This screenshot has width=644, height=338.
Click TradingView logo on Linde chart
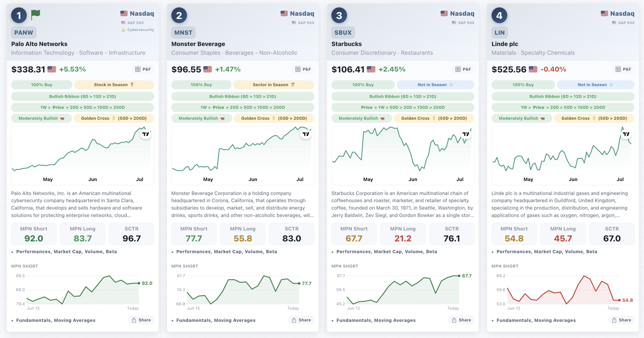tap(626, 134)
